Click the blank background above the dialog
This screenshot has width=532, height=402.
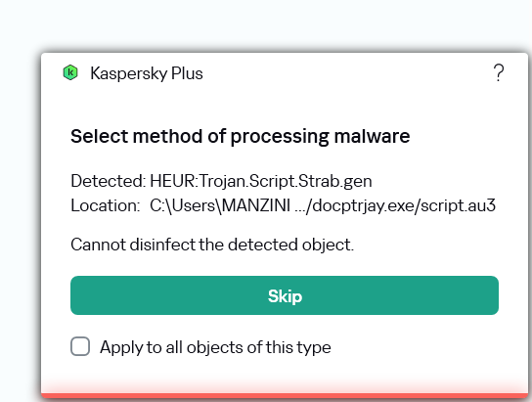265,23
